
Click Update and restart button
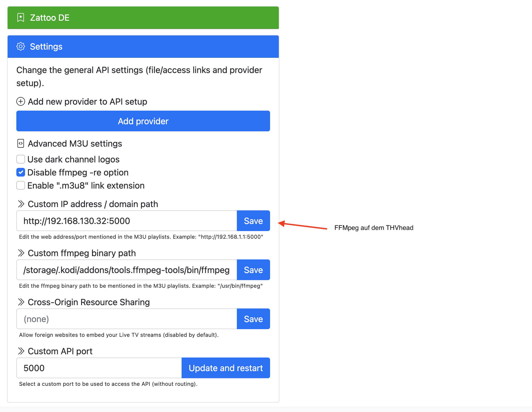click(226, 368)
